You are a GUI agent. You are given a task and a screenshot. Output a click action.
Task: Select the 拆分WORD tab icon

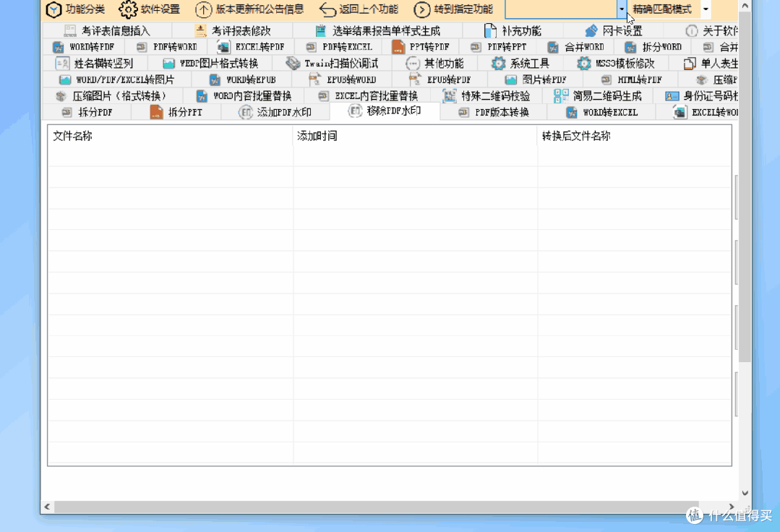630,47
